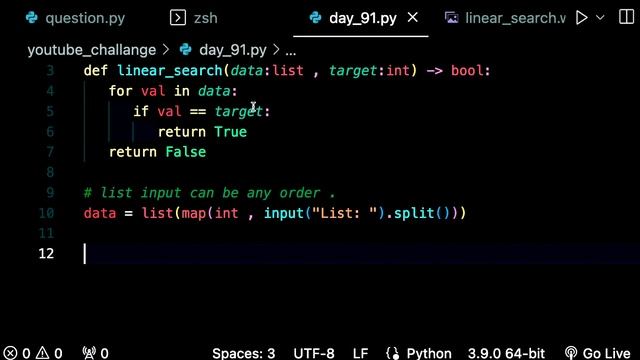Change end of line sequence LF
The image size is (640, 360).
(x=360, y=353)
